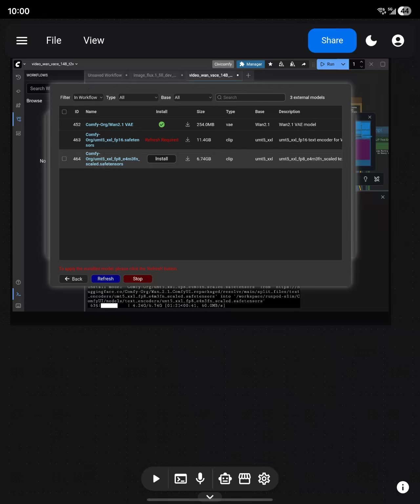Open the umt5_xxl_fp16.safetensors link
Screen dimensions: 420x504
tap(113, 140)
